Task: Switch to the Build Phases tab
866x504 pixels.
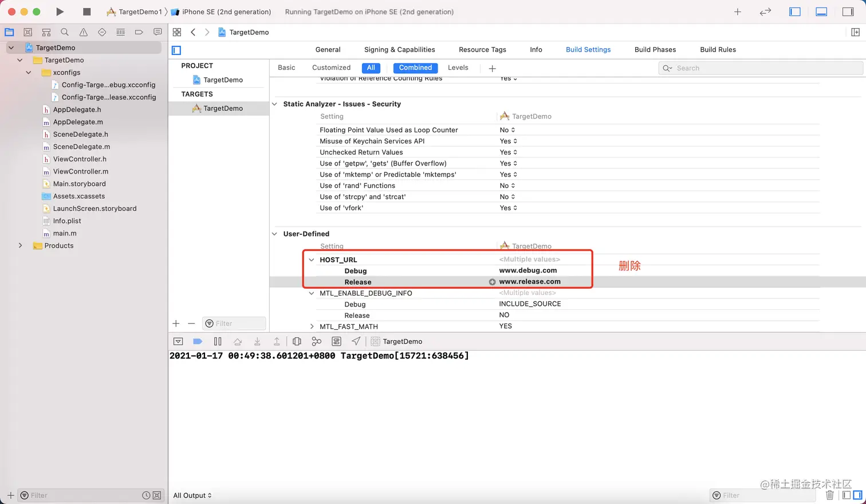Action: point(655,50)
